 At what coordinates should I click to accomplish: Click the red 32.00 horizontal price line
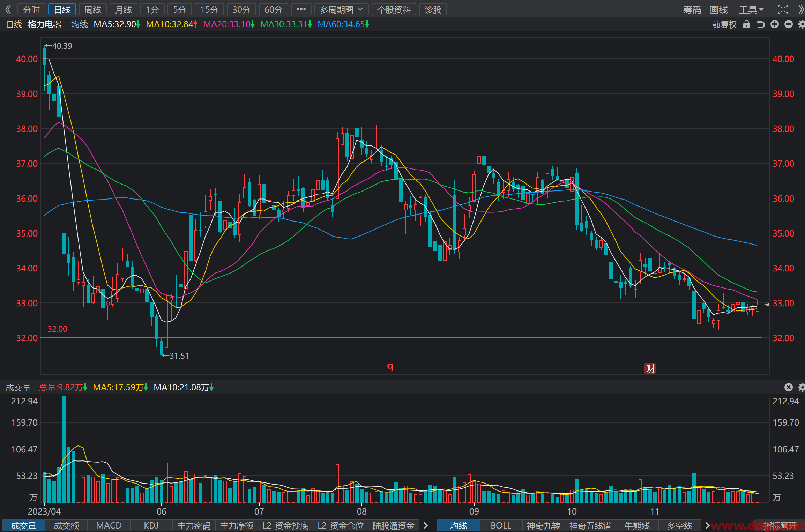(401, 338)
